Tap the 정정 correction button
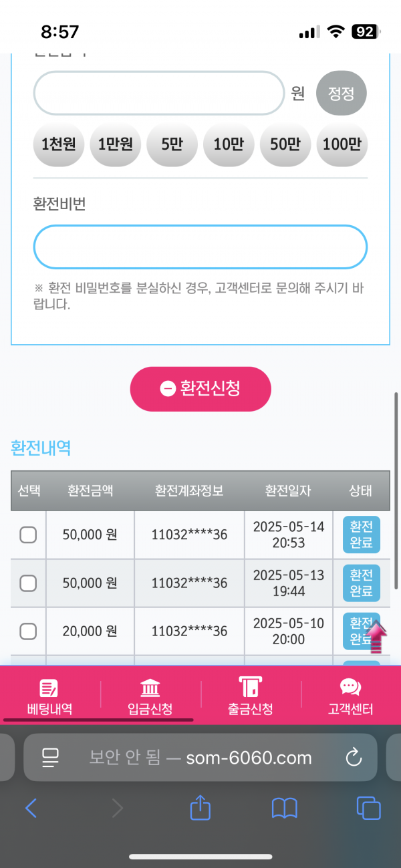This screenshot has height=868, width=401. (341, 93)
